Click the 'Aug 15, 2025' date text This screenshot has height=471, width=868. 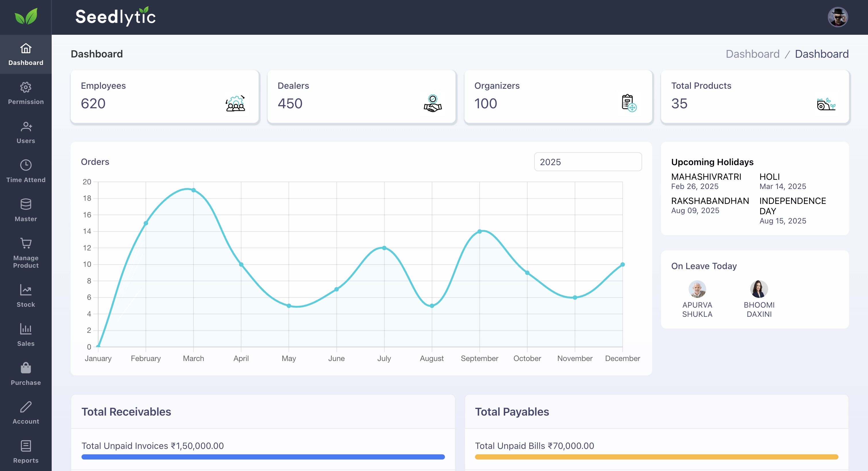(782, 221)
